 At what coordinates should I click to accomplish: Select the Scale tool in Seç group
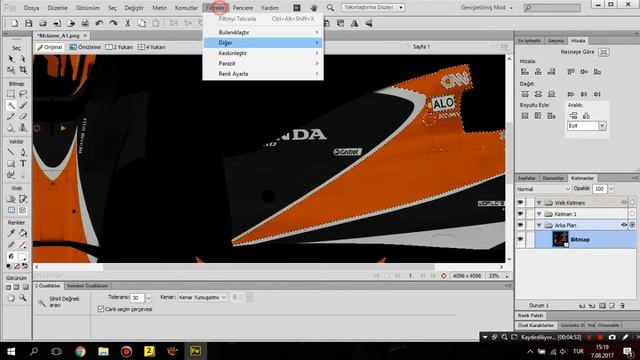tap(11, 70)
